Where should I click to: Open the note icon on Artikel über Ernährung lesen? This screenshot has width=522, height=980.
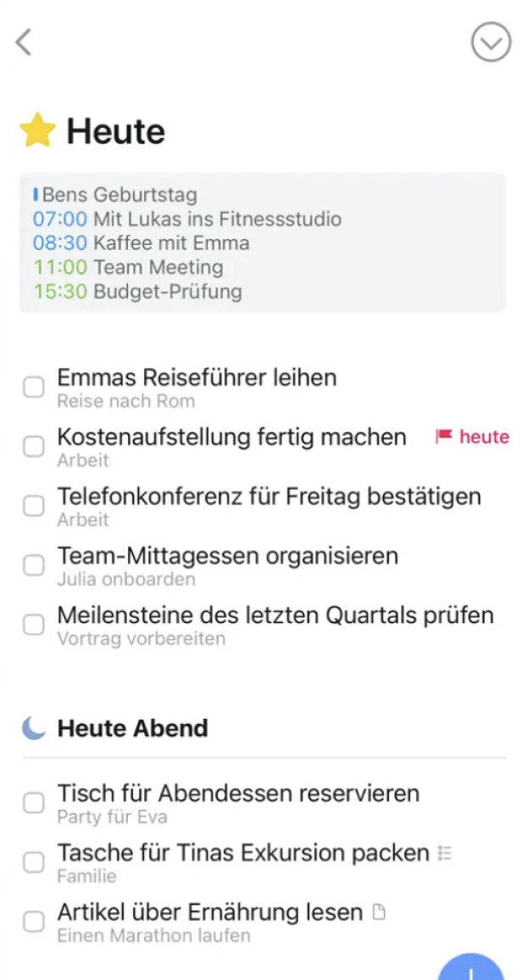(x=380, y=910)
